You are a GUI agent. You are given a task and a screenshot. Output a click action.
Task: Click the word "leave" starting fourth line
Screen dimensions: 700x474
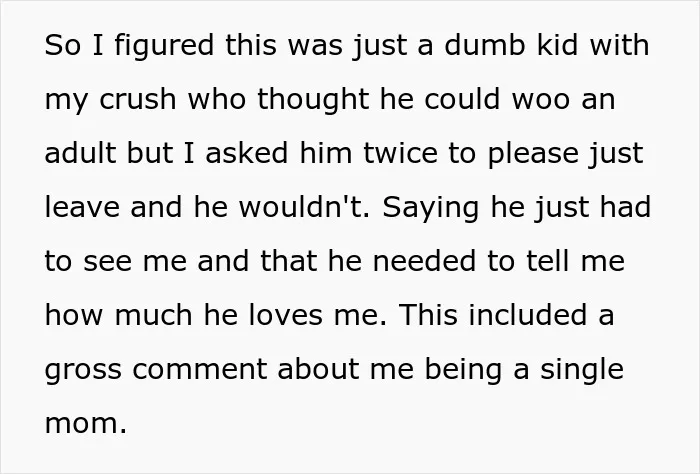pos(82,207)
